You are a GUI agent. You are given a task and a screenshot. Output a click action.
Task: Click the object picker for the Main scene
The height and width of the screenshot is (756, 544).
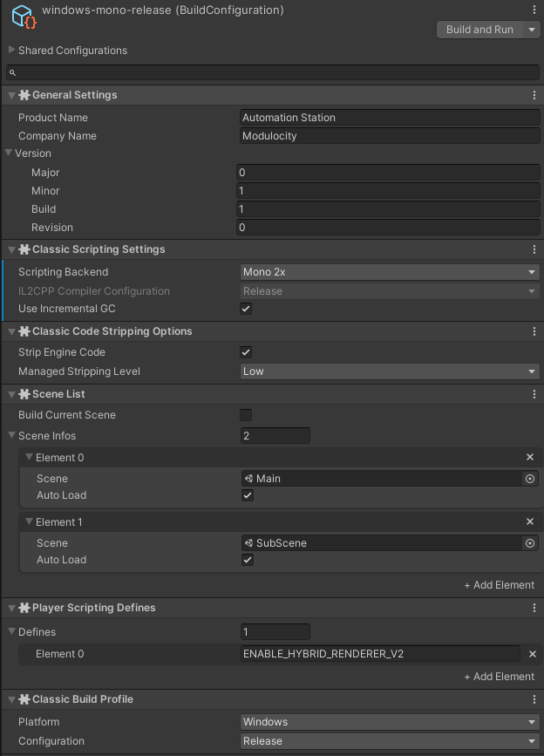(x=530, y=478)
